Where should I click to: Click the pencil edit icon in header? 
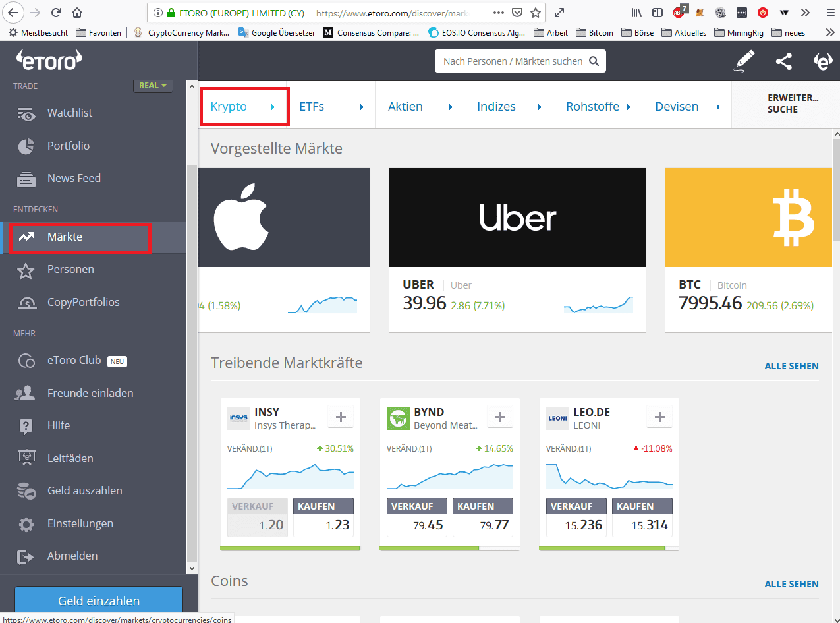744,61
